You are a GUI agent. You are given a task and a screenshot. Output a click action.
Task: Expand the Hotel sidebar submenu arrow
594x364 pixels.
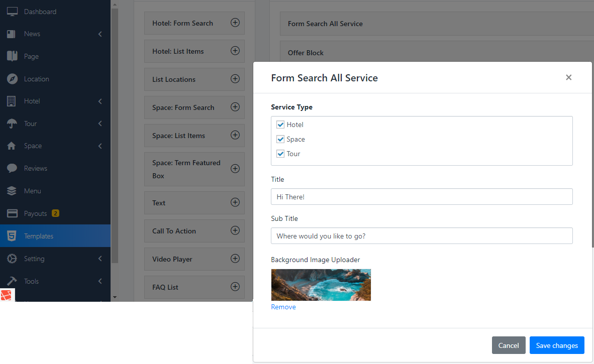click(100, 101)
